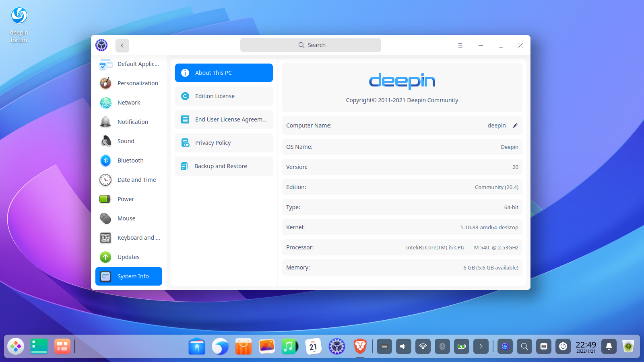Click the green show desktop dock icon

(x=39, y=346)
